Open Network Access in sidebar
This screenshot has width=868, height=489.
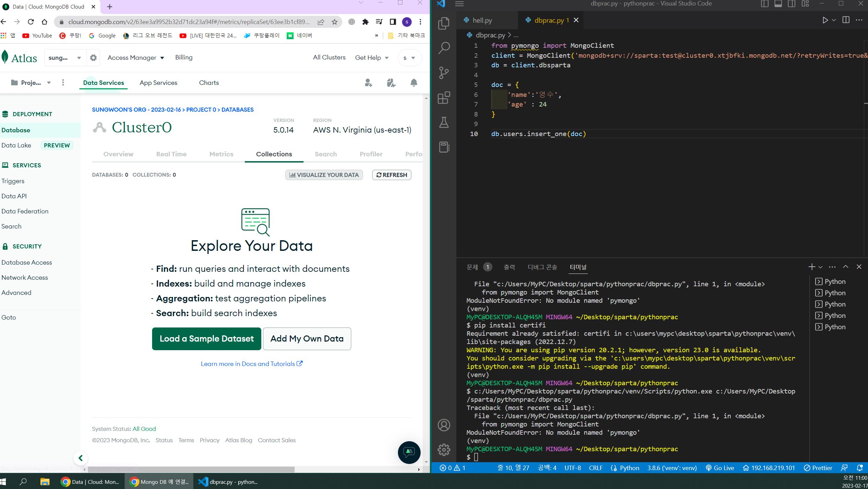click(25, 278)
